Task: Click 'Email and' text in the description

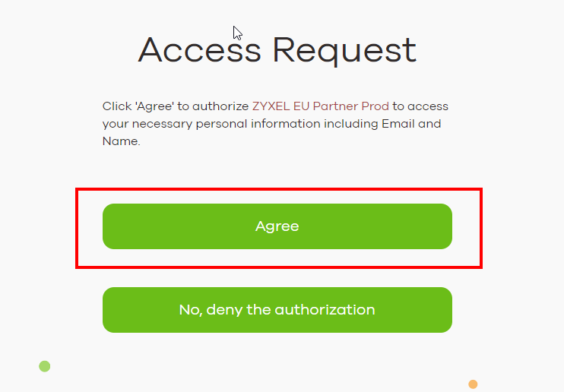Action: click(x=411, y=124)
